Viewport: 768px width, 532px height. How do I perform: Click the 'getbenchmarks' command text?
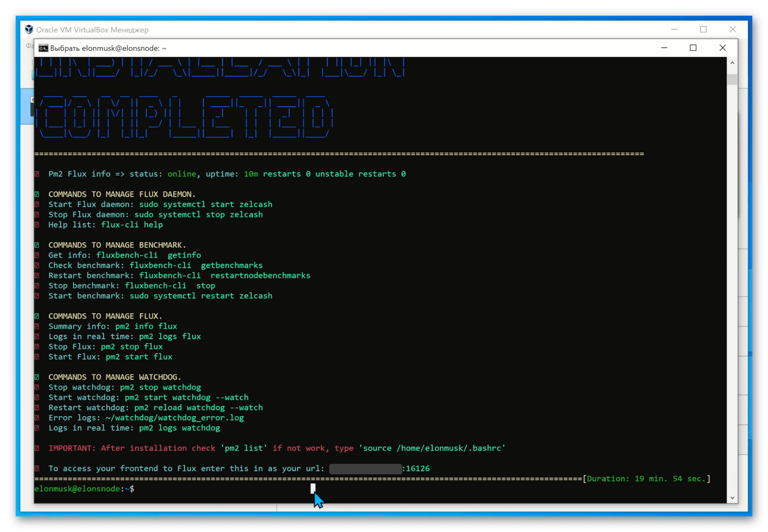click(232, 265)
